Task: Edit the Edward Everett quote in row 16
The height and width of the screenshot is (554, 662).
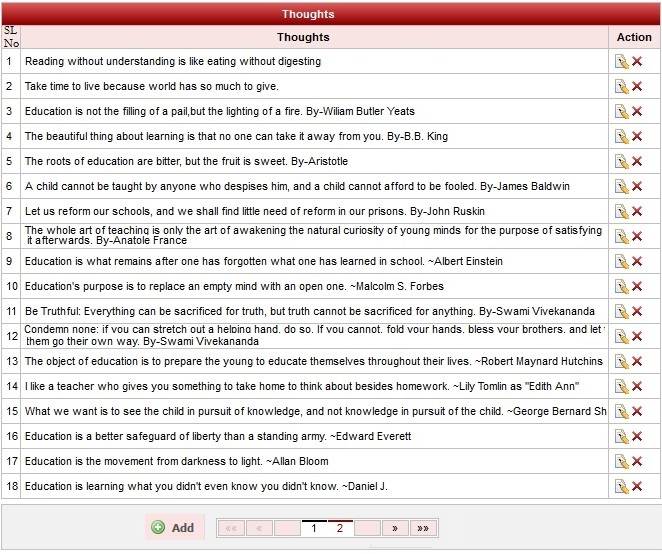Action: pyautogui.click(x=622, y=437)
